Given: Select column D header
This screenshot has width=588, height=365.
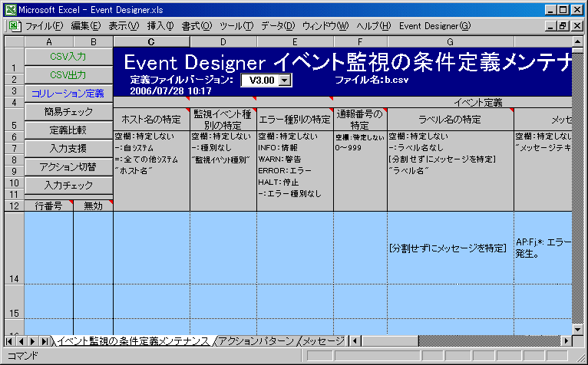Looking at the screenshot, I should point(223,41).
